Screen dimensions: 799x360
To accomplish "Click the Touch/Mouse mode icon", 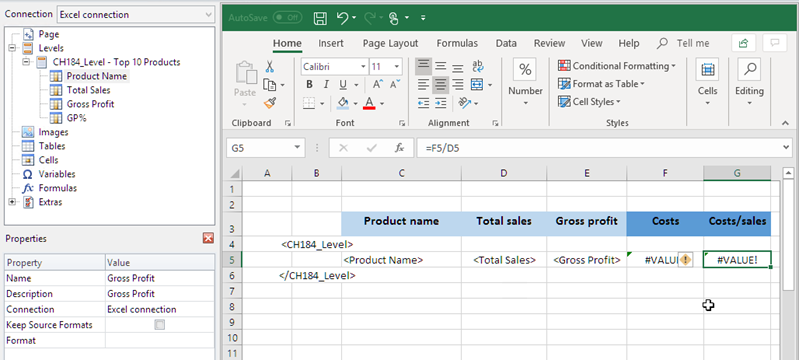I will coord(393,18).
